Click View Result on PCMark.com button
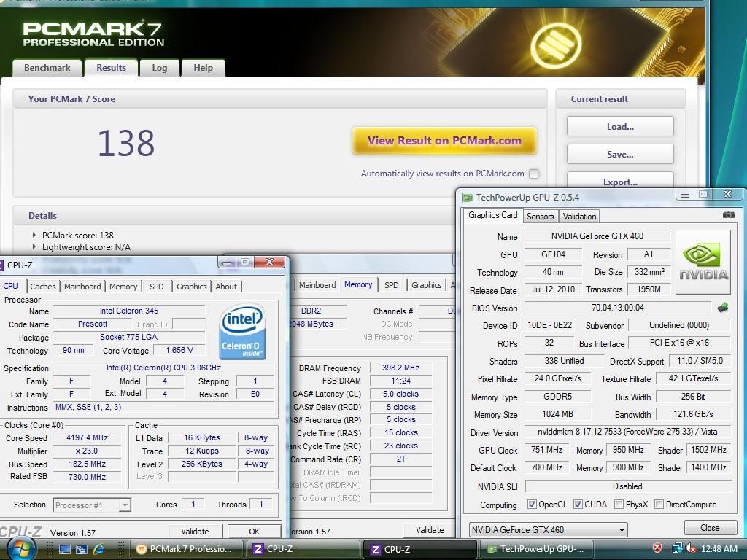 [444, 141]
